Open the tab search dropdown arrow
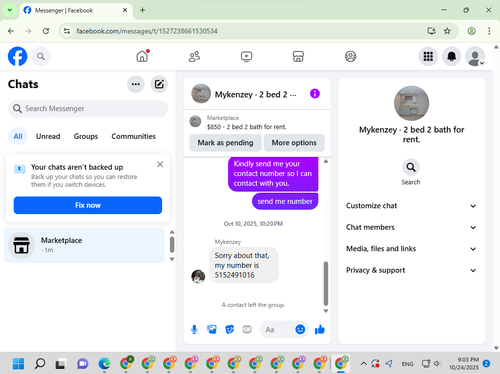This screenshot has height=374, width=500. point(10,10)
